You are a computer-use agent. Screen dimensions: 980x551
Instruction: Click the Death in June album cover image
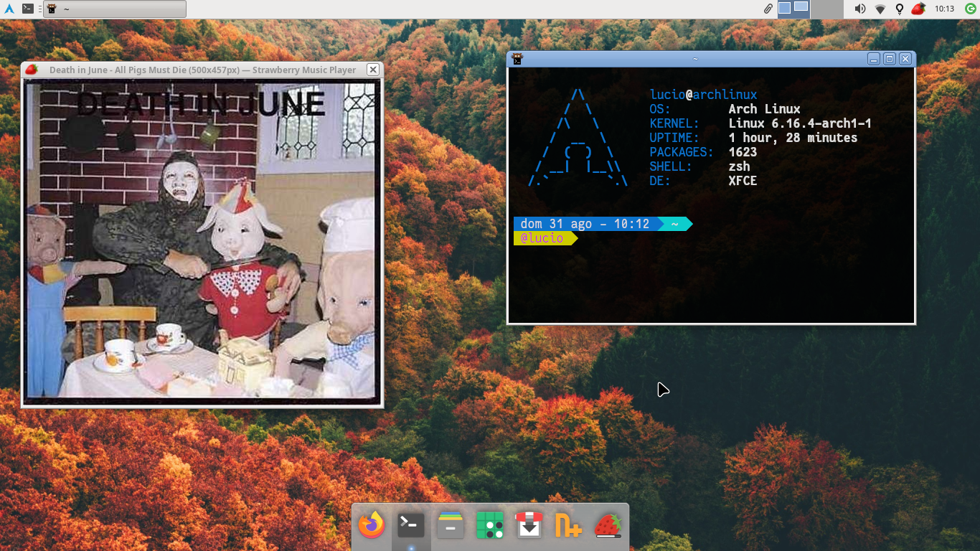tap(202, 241)
